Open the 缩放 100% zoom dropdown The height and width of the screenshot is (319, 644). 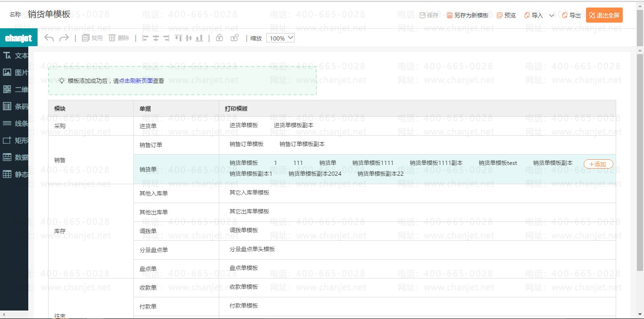[281, 38]
